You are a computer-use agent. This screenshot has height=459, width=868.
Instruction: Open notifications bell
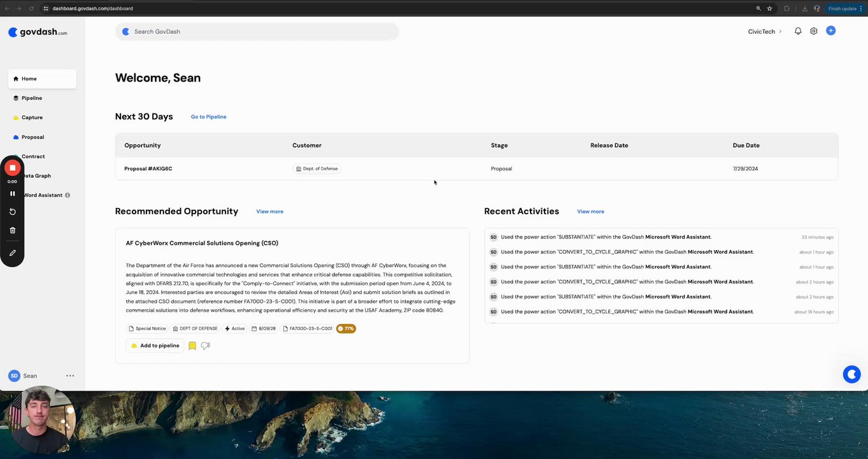(798, 31)
